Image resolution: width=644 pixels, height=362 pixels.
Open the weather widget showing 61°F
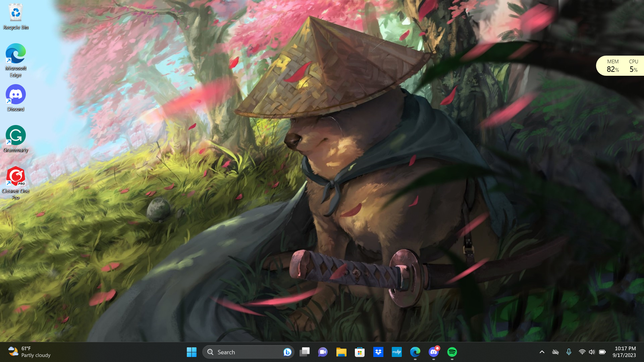(x=30, y=352)
